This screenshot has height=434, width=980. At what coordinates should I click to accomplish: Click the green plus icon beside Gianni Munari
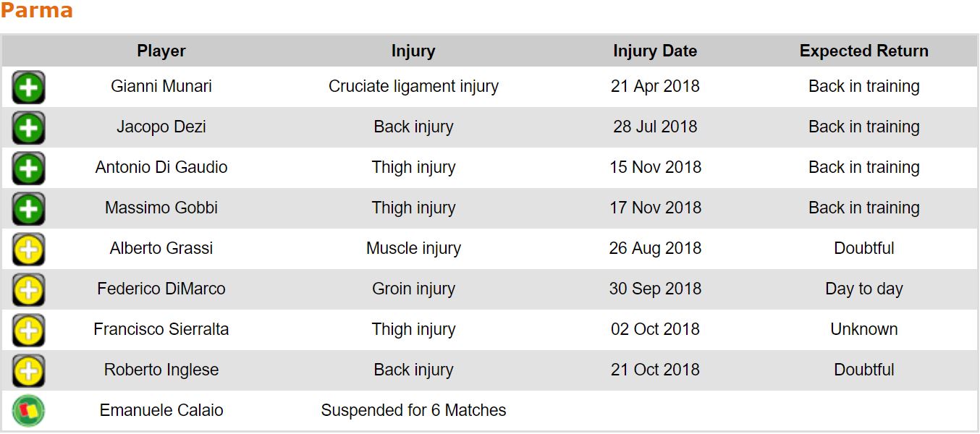(x=28, y=88)
